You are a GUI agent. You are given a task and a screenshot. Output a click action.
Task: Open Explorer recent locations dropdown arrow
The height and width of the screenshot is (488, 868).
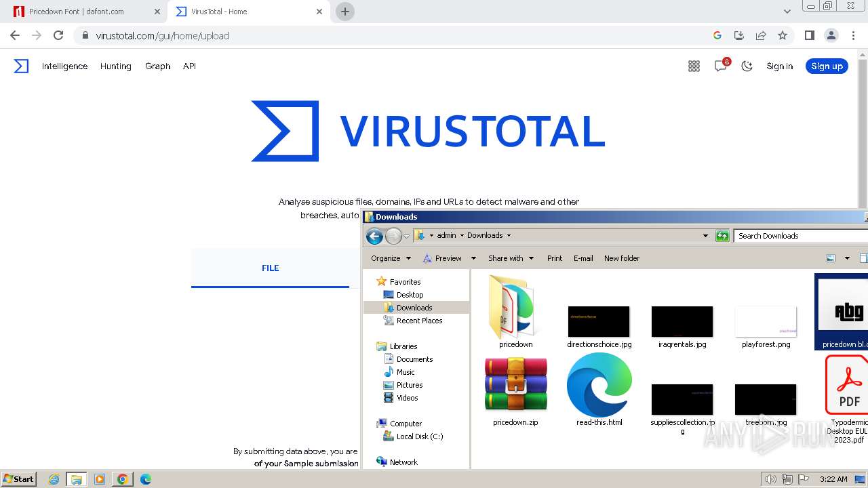tap(406, 236)
